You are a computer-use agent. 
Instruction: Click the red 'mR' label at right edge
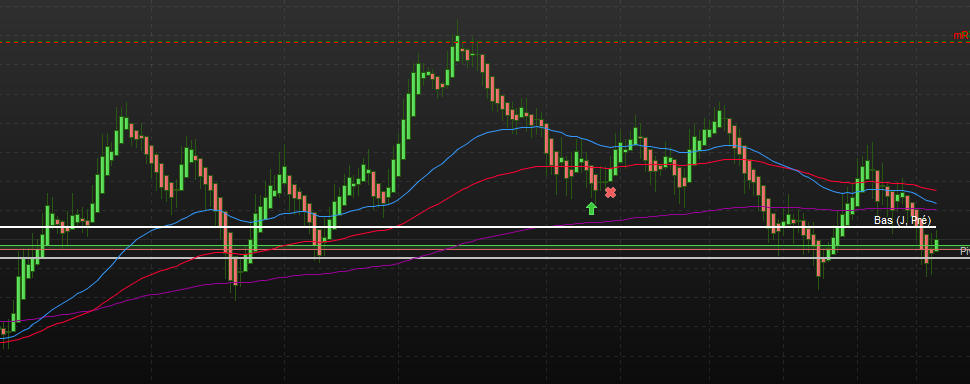pyautogui.click(x=961, y=36)
